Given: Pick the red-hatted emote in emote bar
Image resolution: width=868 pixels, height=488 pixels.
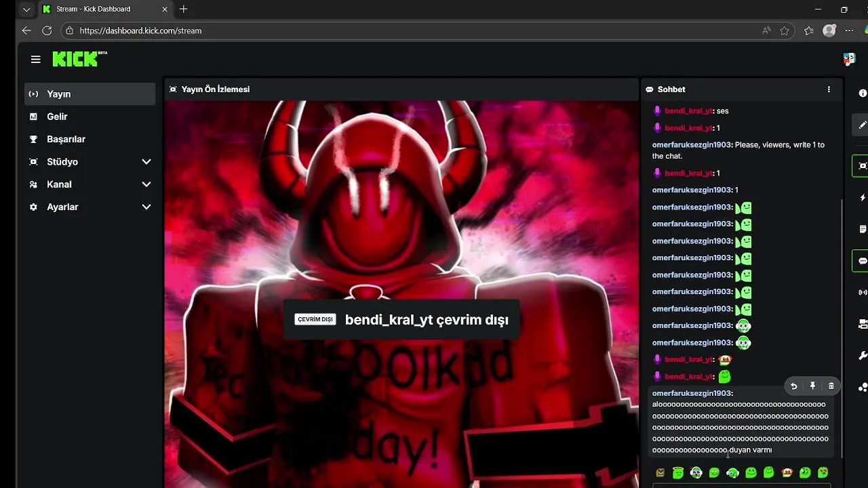Looking at the screenshot, I should click(x=787, y=472).
